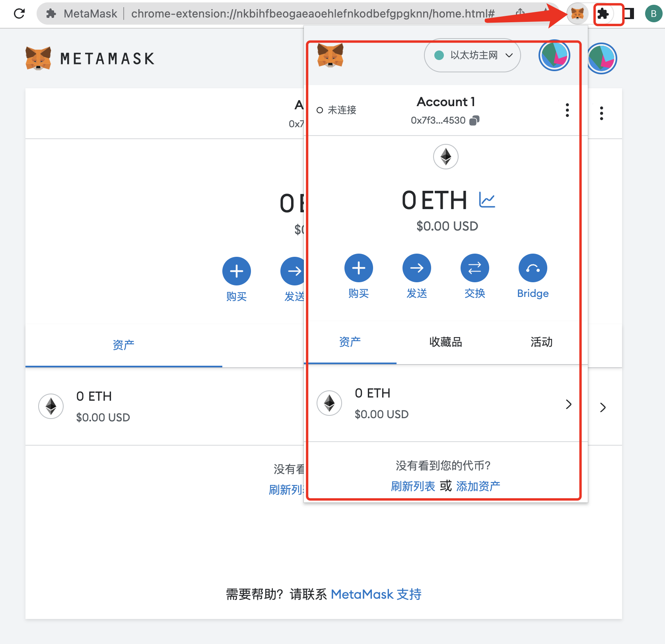Screen dimensions: 665x644
Task: Click the 添加资产 link
Action: coord(478,486)
